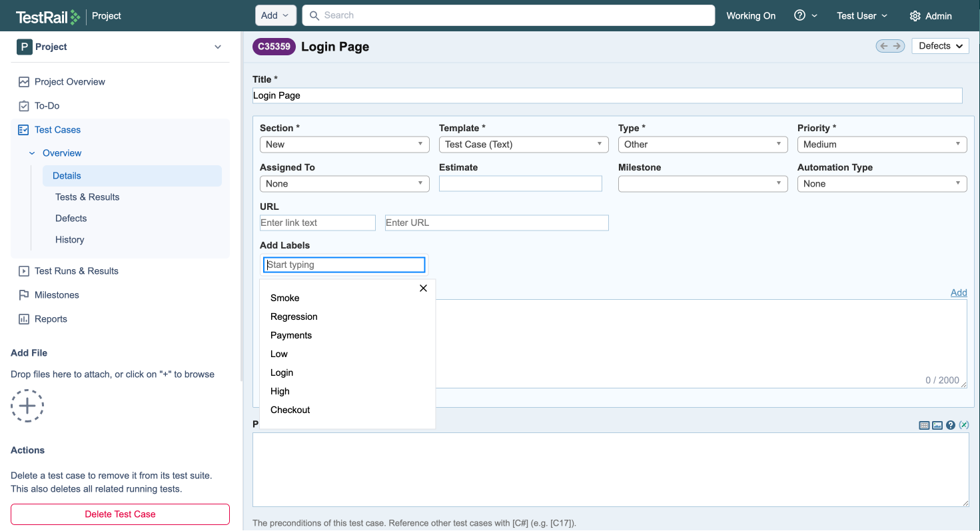Insert a table in the Preconditions field
Image resolution: width=980 pixels, height=531 pixels.
click(x=924, y=425)
